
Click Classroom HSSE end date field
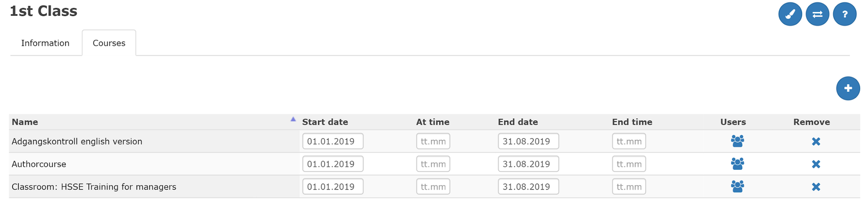point(528,187)
